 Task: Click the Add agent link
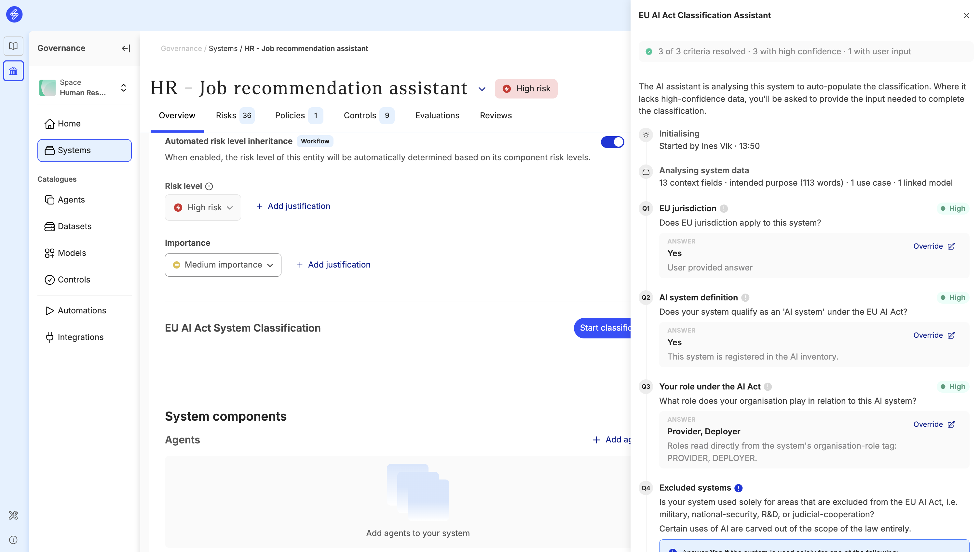point(612,440)
